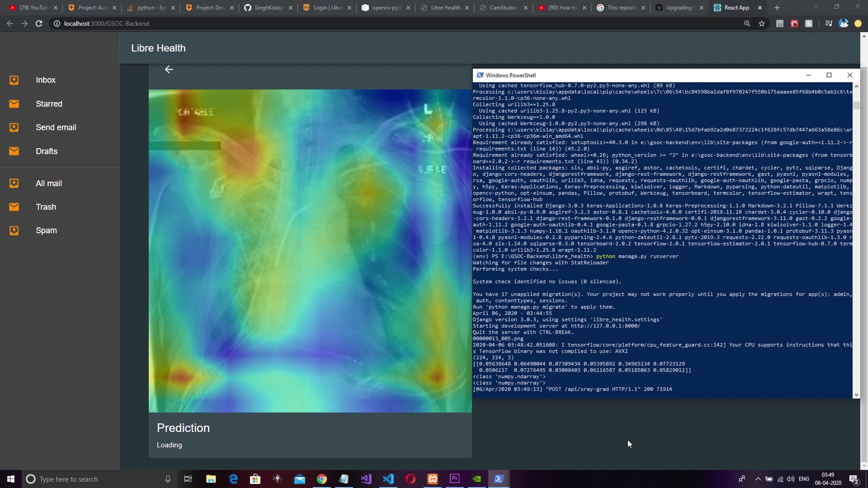
Task: Open the notification center
Action: pos(854,479)
